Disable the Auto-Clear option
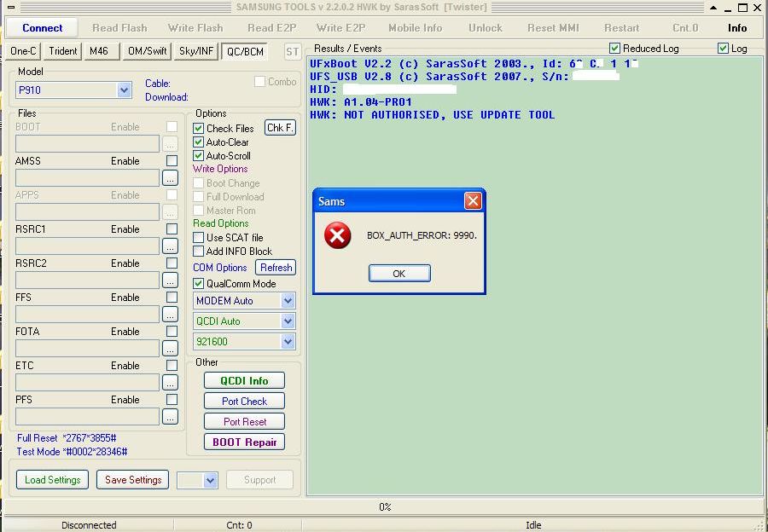This screenshot has width=768, height=532. tap(198, 142)
